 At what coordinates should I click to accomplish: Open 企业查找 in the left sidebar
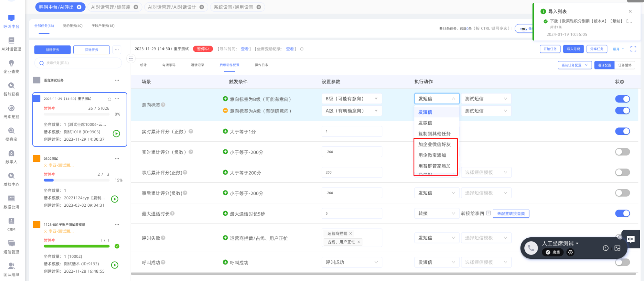click(11, 66)
